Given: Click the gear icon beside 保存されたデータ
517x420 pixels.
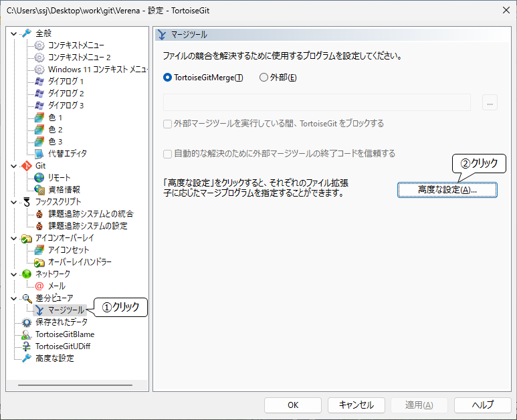Looking at the screenshot, I should [27, 322].
